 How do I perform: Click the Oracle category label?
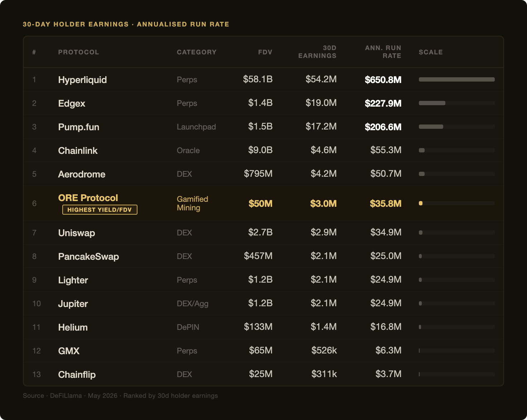point(188,151)
